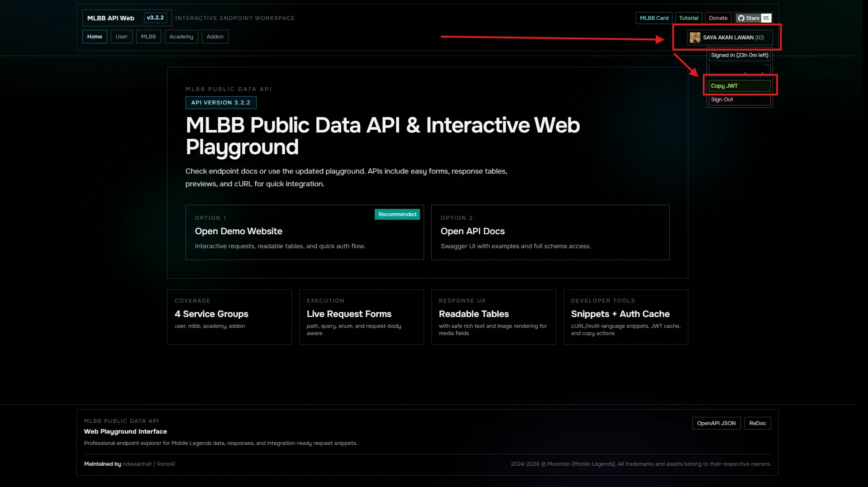Click the API VERSION 3.2.2 badge
This screenshot has width=868, height=487.
tap(221, 103)
